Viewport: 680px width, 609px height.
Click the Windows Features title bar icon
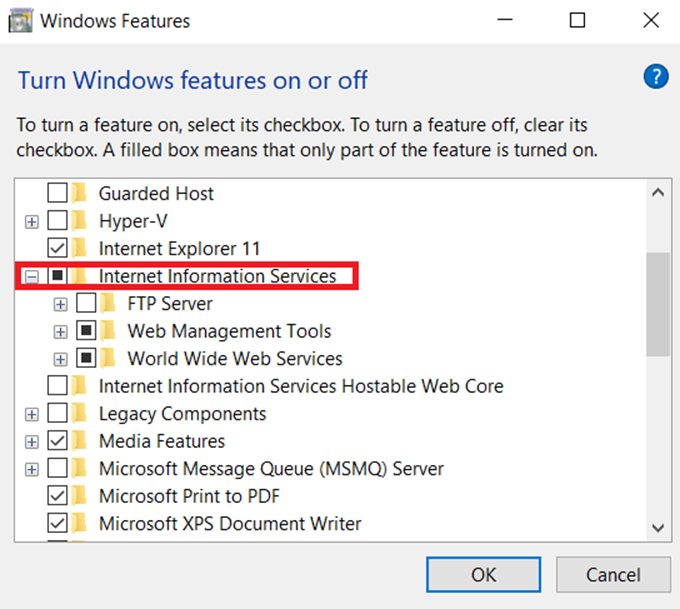[20, 20]
